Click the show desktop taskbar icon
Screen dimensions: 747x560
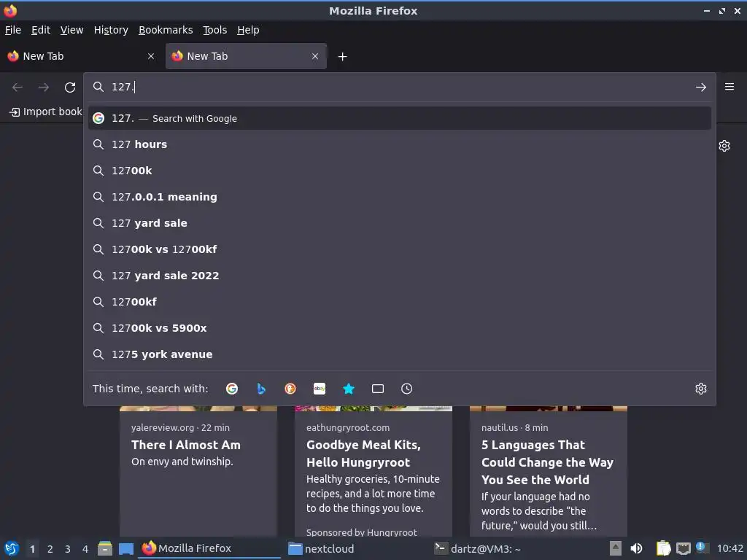click(x=125, y=548)
